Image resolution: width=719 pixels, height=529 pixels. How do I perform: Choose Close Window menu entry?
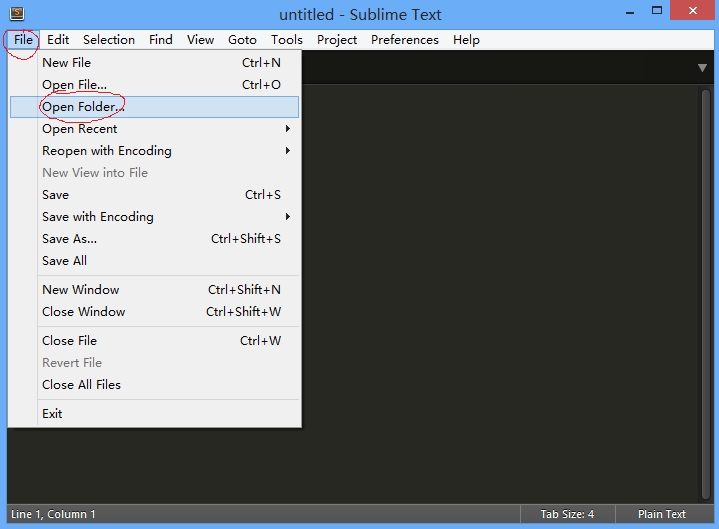pyautogui.click(x=155, y=312)
